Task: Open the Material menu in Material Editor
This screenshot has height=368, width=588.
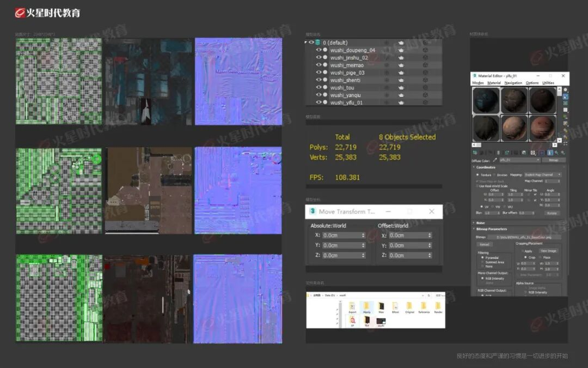Action: (x=494, y=83)
